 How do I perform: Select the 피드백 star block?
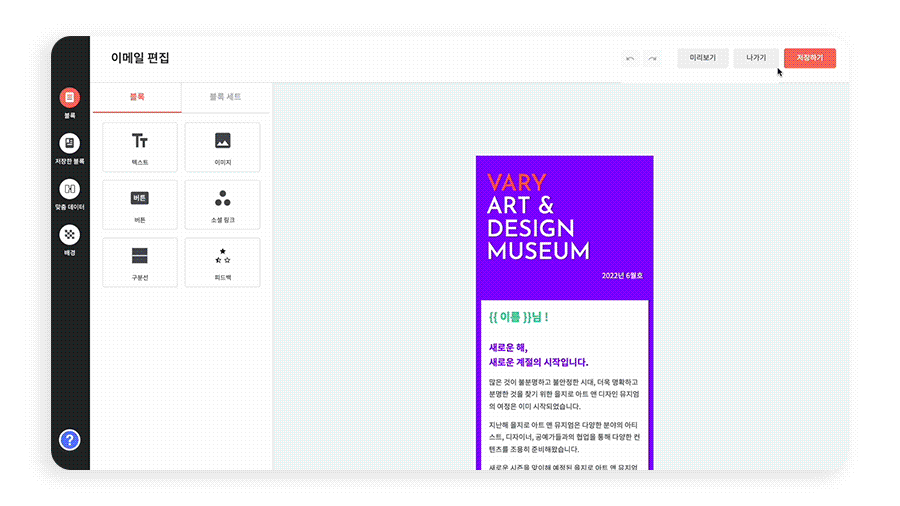coord(223,262)
